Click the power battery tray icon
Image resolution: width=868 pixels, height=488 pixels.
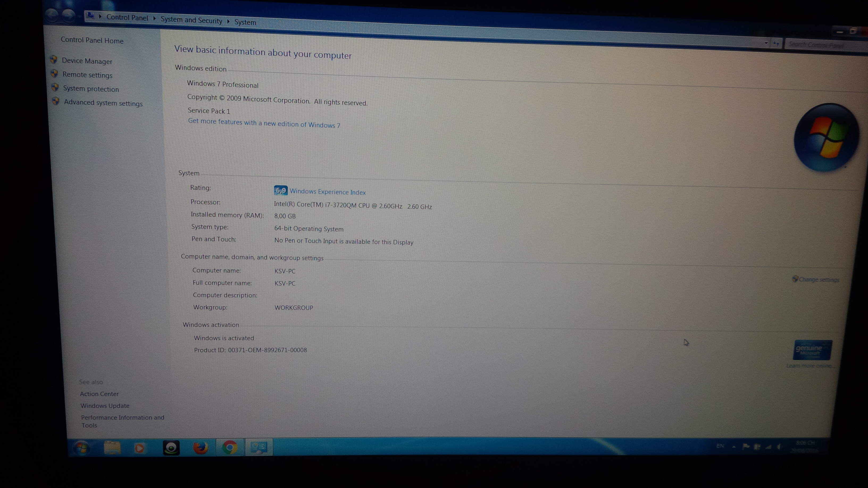pyautogui.click(x=757, y=447)
